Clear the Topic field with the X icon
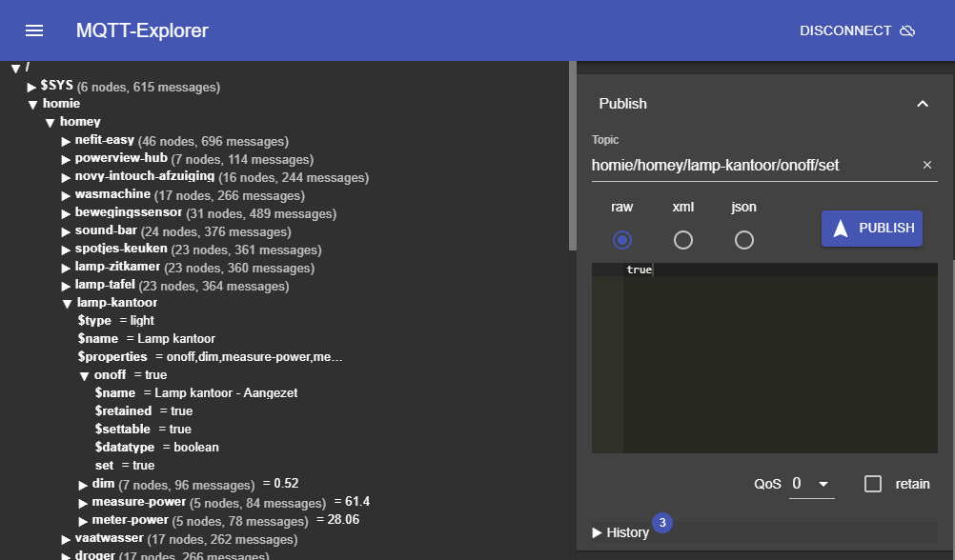The height and width of the screenshot is (560, 955). pos(927,165)
